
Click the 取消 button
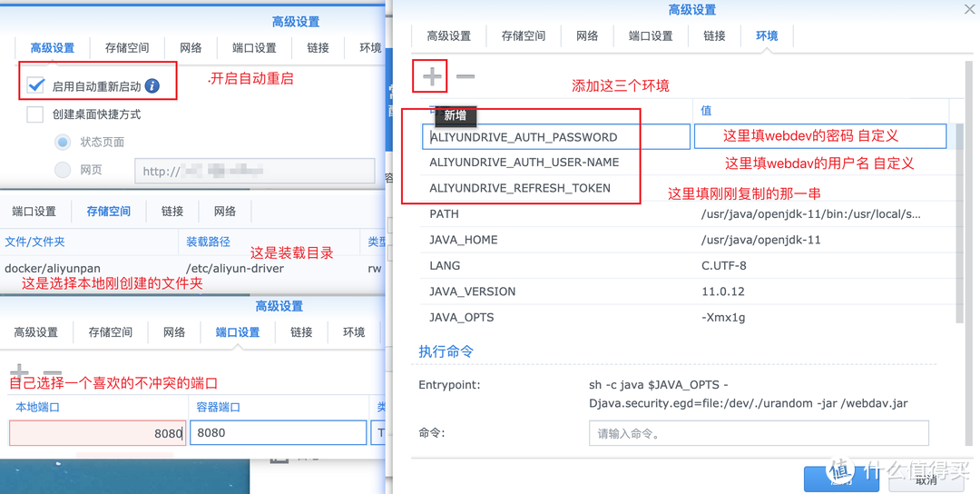pos(926,480)
